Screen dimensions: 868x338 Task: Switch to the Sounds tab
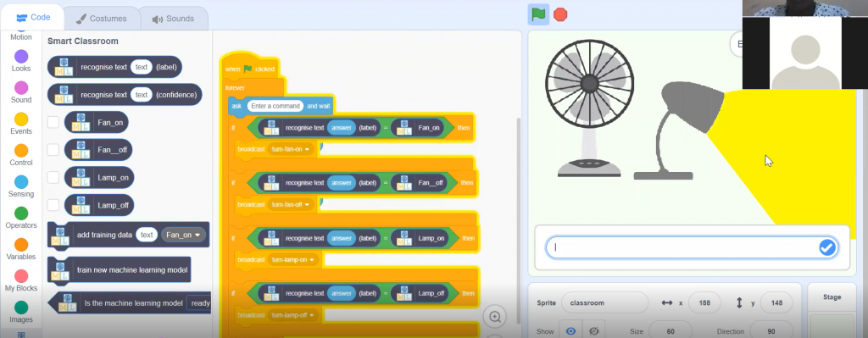(x=173, y=19)
